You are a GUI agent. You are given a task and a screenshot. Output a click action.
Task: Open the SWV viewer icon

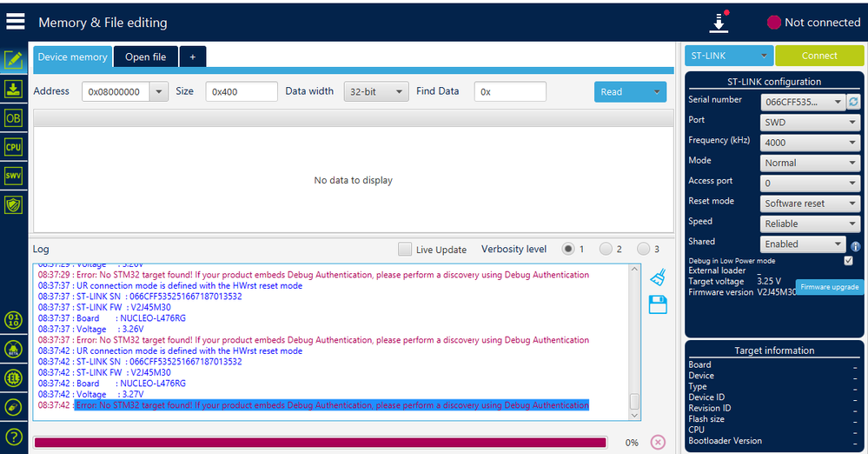[13, 176]
